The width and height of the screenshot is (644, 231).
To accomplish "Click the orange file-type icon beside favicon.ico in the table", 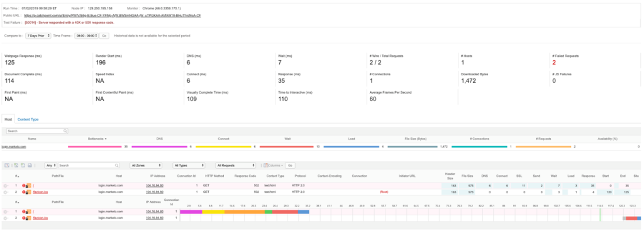I will (x=29, y=192).
